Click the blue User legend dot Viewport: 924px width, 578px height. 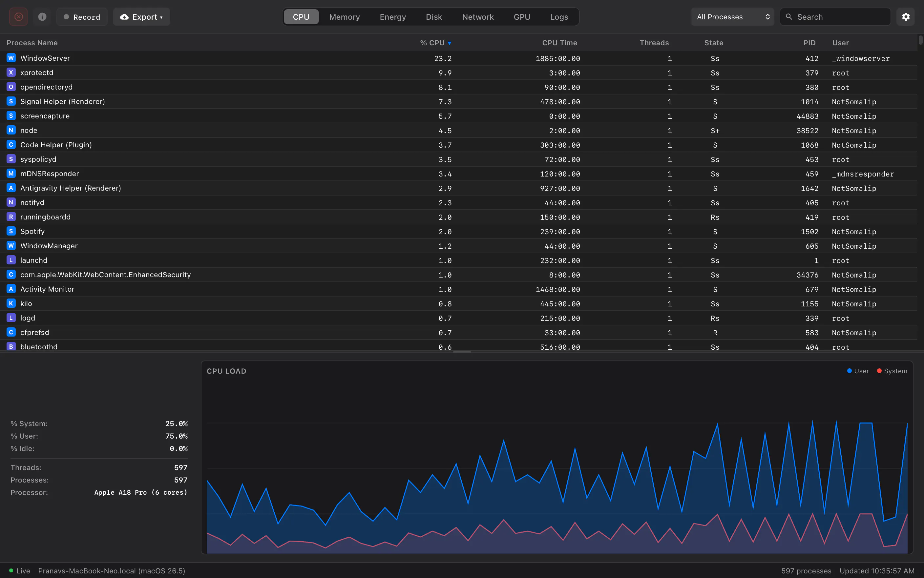point(850,371)
